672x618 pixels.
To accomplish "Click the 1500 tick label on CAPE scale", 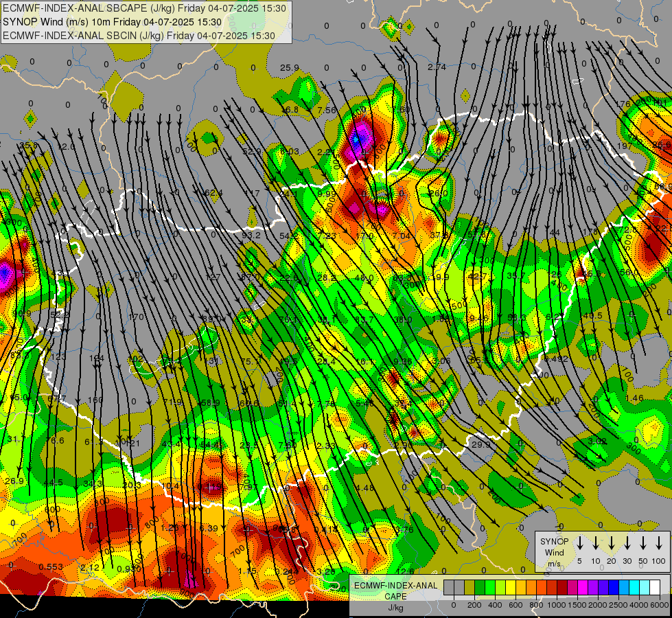I will tap(577, 605).
